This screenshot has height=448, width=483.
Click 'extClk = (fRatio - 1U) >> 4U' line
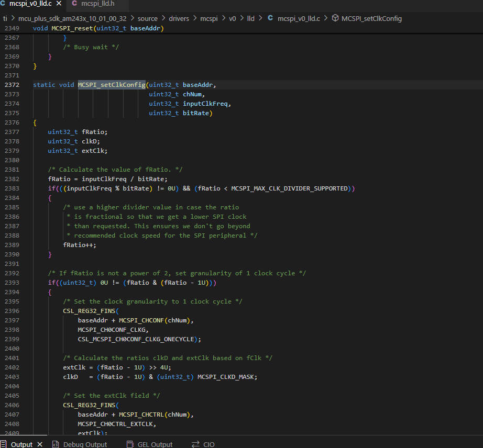pos(117,368)
